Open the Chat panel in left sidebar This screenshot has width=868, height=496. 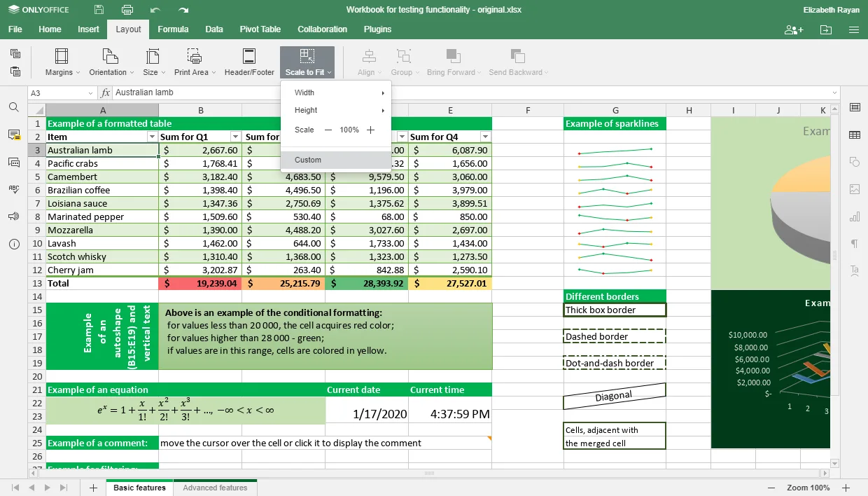click(x=14, y=162)
